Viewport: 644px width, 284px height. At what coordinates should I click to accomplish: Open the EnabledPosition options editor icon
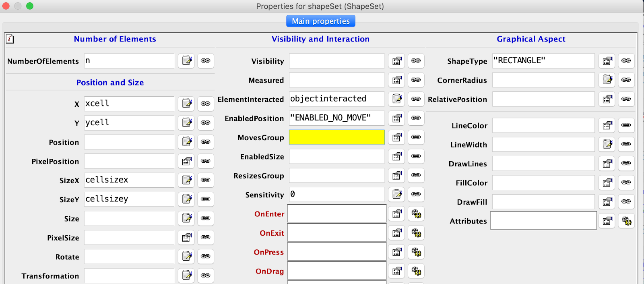(397, 118)
